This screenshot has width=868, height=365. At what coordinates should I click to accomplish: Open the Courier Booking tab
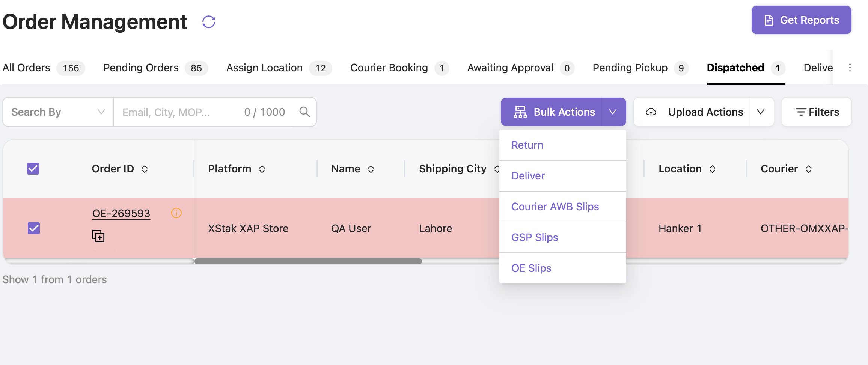point(399,68)
